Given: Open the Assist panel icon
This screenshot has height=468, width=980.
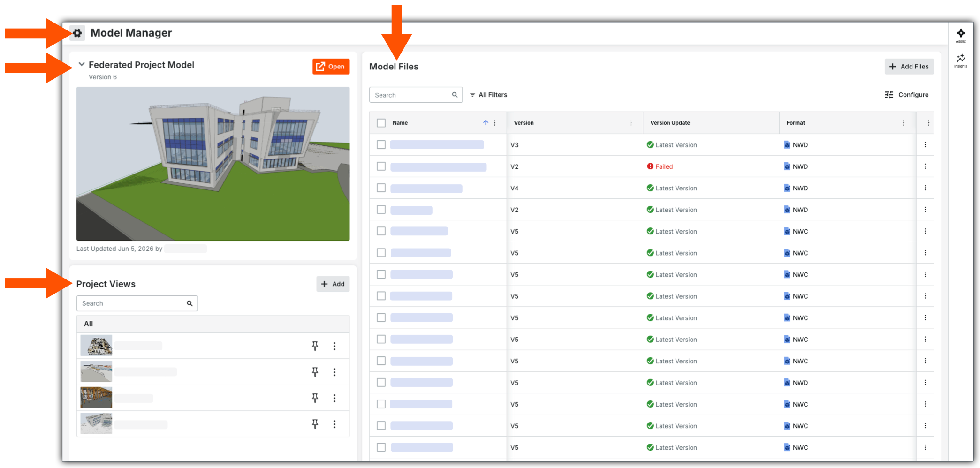Looking at the screenshot, I should pyautogui.click(x=961, y=35).
